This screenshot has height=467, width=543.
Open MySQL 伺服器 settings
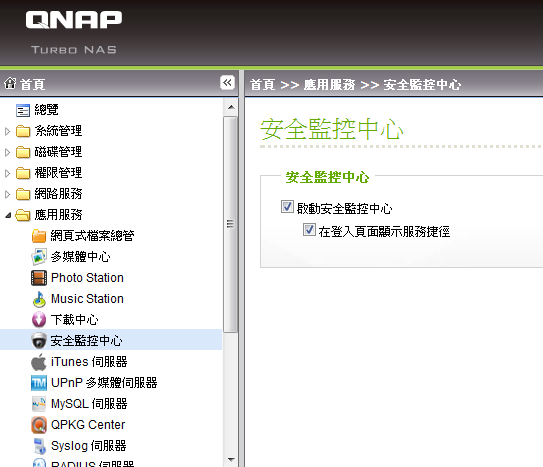[89, 404]
